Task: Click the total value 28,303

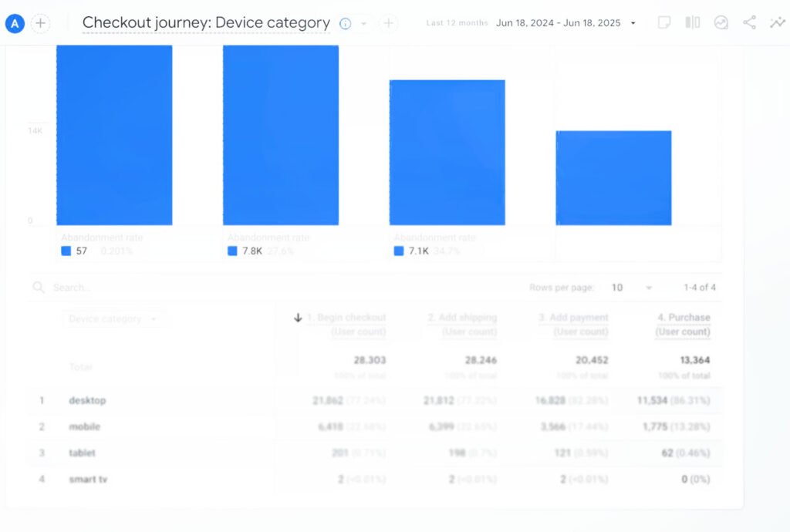Action: point(370,360)
